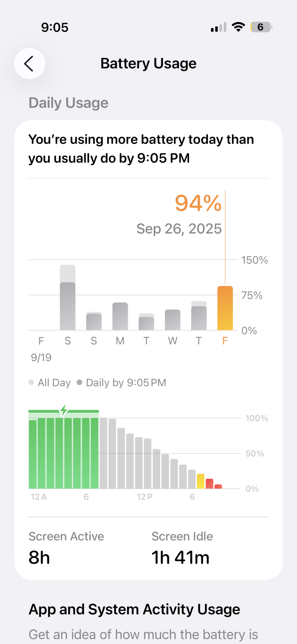The image size is (297, 644).
Task: Tap the Screen Idle 1h 41m stat
Action: click(x=182, y=548)
